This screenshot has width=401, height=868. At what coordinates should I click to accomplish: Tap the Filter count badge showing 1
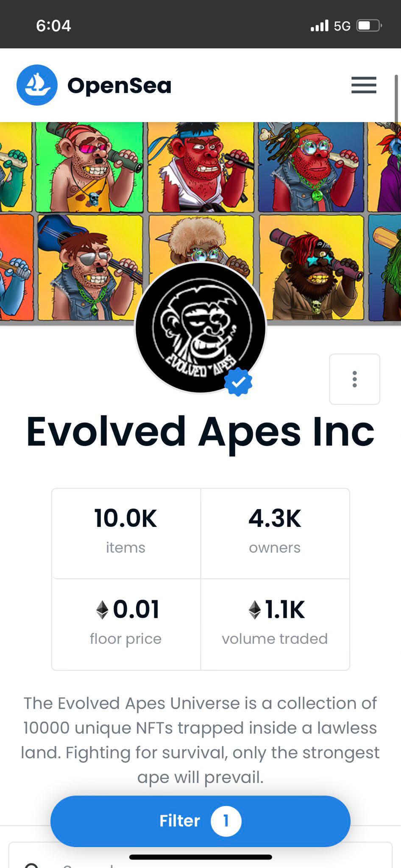click(226, 821)
